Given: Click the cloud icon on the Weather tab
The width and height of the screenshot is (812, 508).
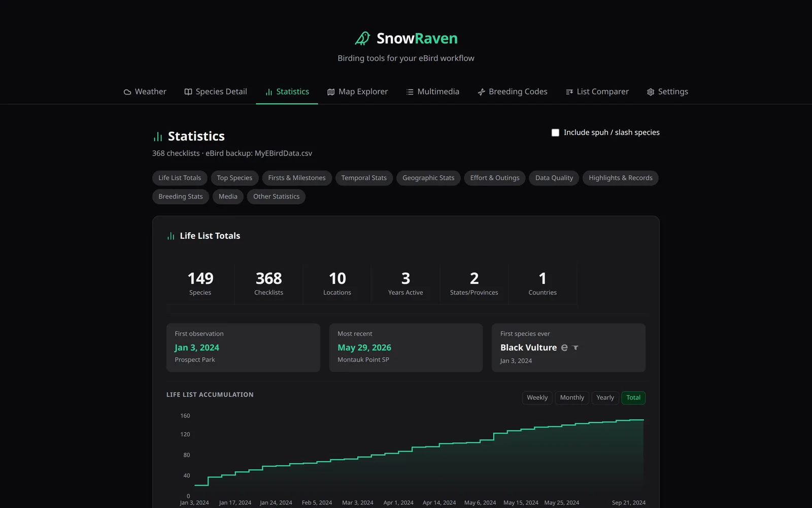Looking at the screenshot, I should click(x=127, y=92).
